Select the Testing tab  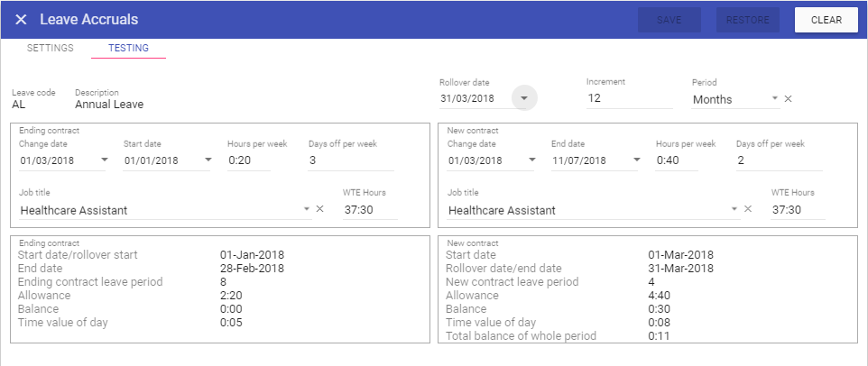point(128,48)
